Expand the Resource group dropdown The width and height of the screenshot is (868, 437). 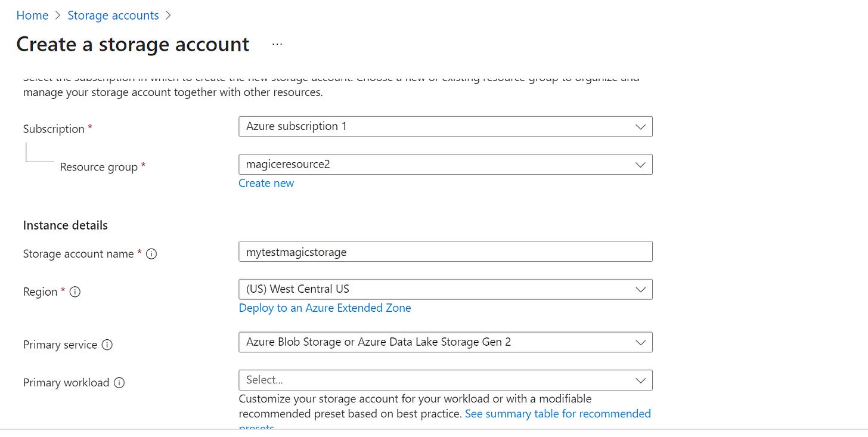[641, 164]
